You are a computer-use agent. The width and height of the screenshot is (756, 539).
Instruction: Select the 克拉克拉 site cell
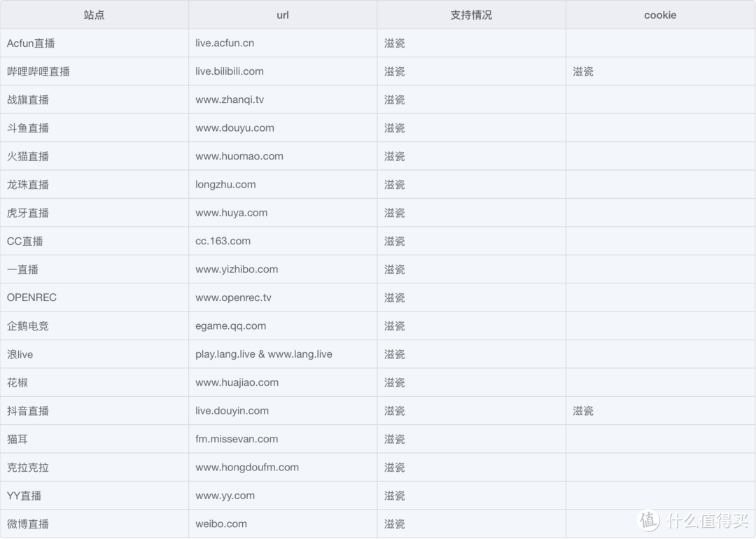94,467
